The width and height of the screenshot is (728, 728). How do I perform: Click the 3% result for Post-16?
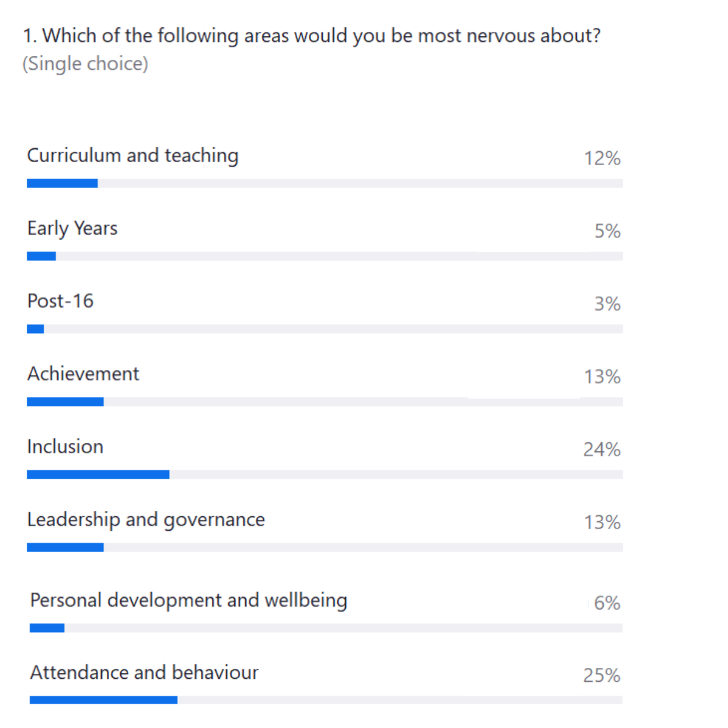click(607, 304)
